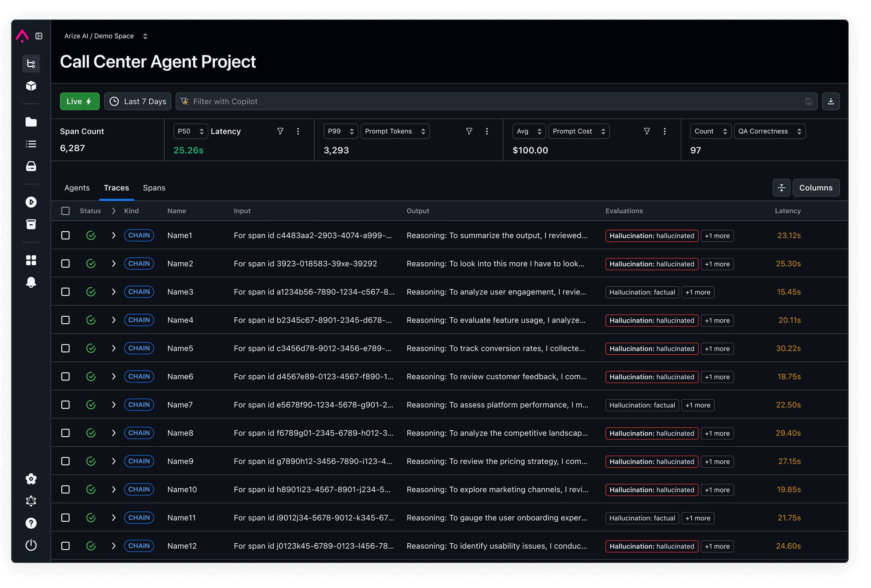The height and width of the screenshot is (588, 871).
Task: Click +1 more in Name1 row
Action: coord(717,235)
